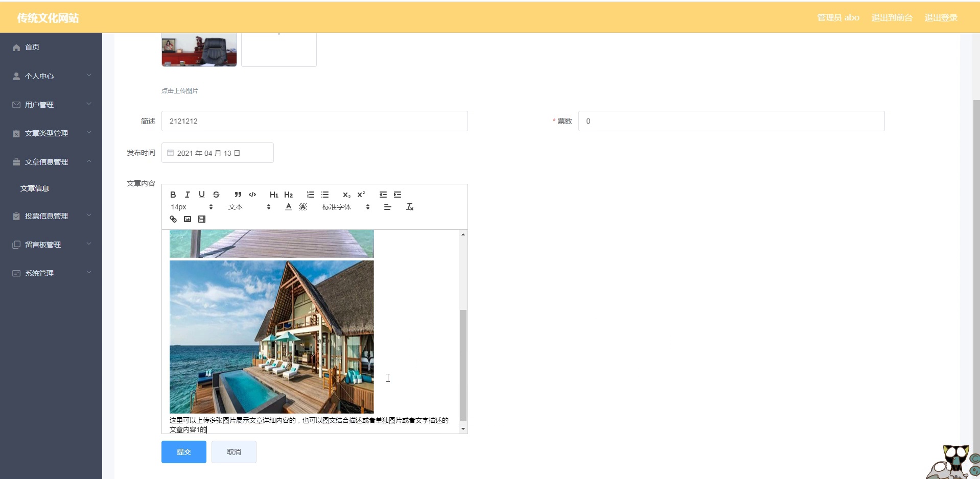The image size is (980, 479).
Task: Click the editor's scroll up arrow
Action: point(463,234)
